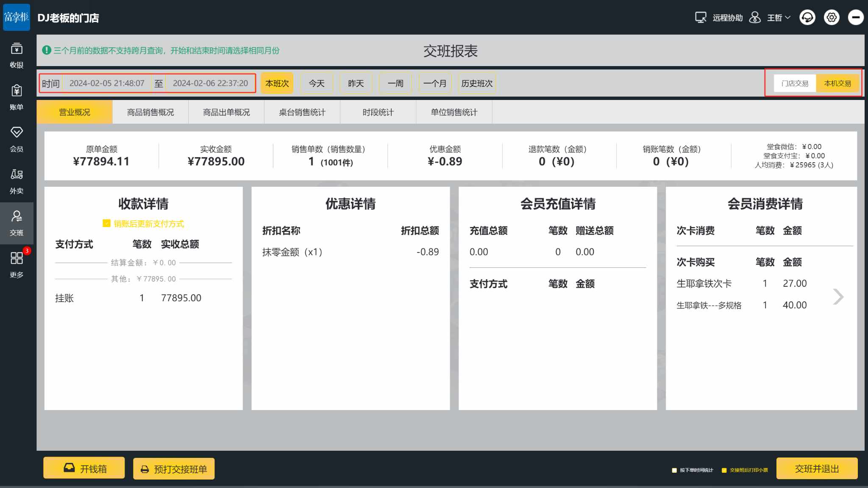Click the 开钱箱 button

pos(84,468)
